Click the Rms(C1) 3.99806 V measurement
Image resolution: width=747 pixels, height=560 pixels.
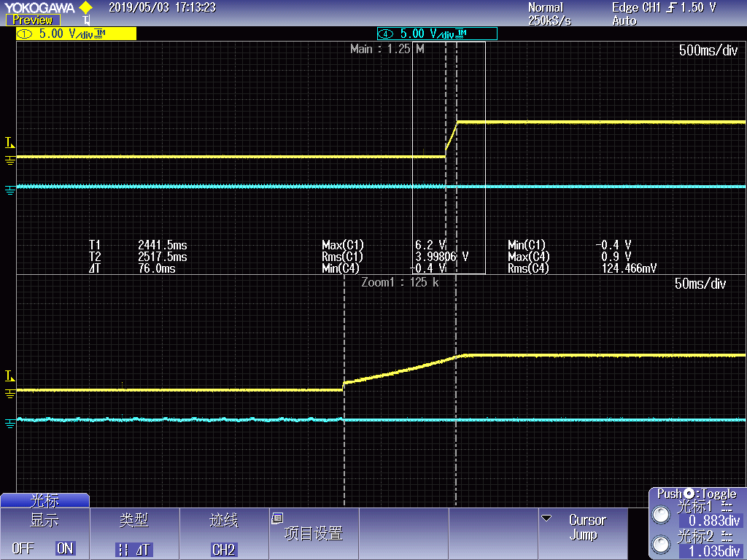[x=395, y=257]
